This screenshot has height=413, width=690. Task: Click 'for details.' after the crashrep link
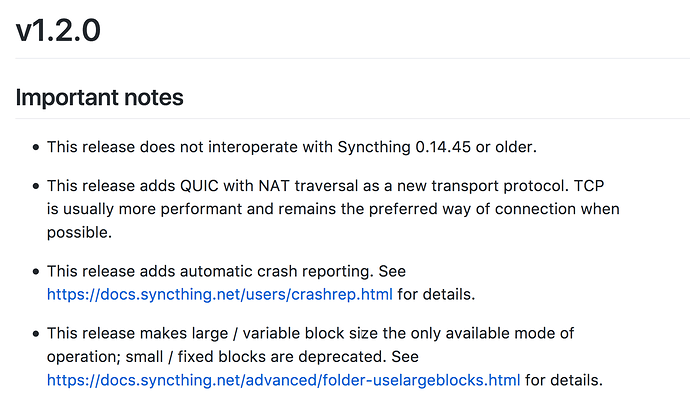[x=436, y=294]
